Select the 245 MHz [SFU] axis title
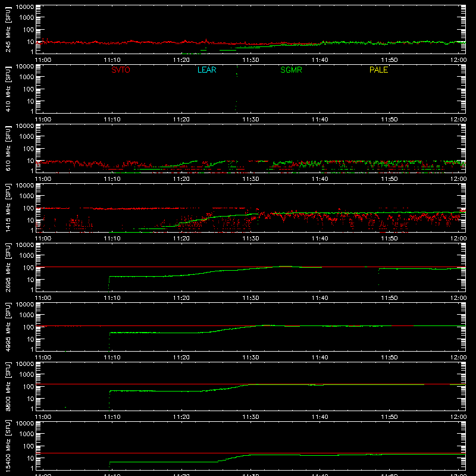The width and height of the screenshot is (476, 476). (8, 30)
